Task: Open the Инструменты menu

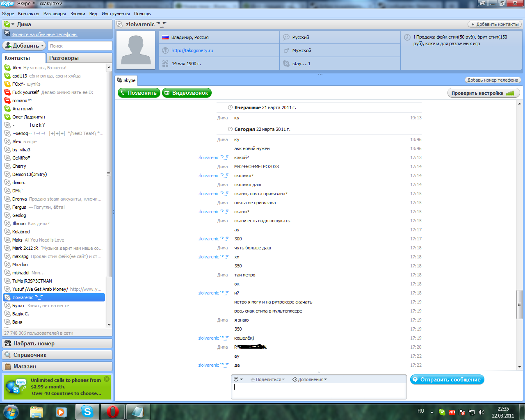Action: 116,14
